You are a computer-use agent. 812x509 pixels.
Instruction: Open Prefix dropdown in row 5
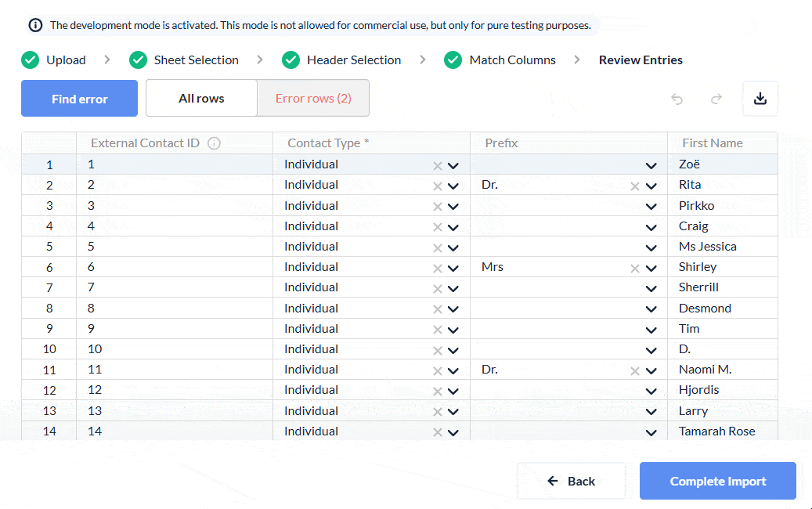point(651,248)
